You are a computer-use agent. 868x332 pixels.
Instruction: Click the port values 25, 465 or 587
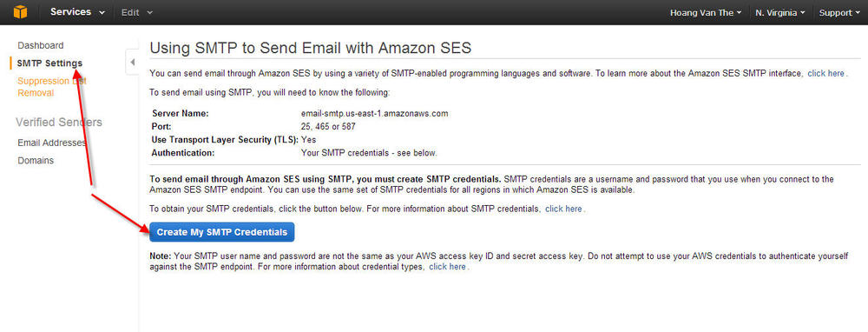[x=328, y=126]
